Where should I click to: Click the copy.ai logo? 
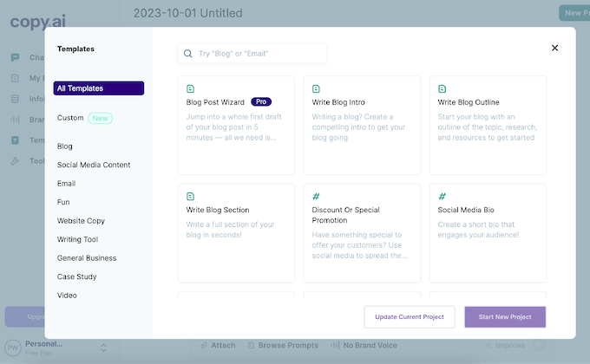click(x=37, y=22)
